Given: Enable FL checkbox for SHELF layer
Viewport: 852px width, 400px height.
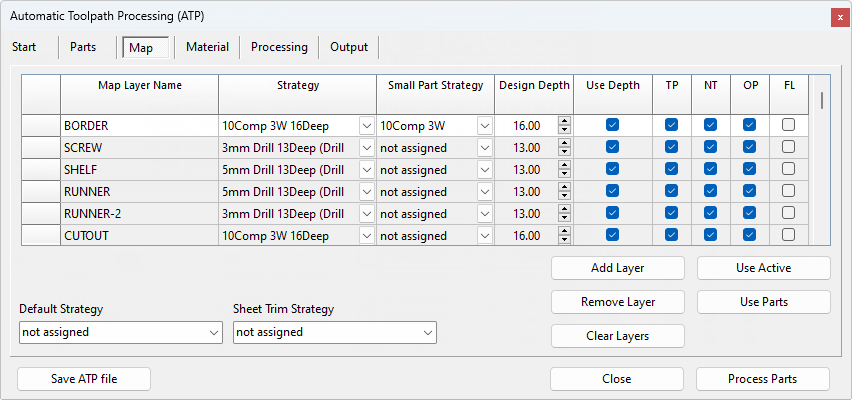Looking at the screenshot, I should coord(789,170).
